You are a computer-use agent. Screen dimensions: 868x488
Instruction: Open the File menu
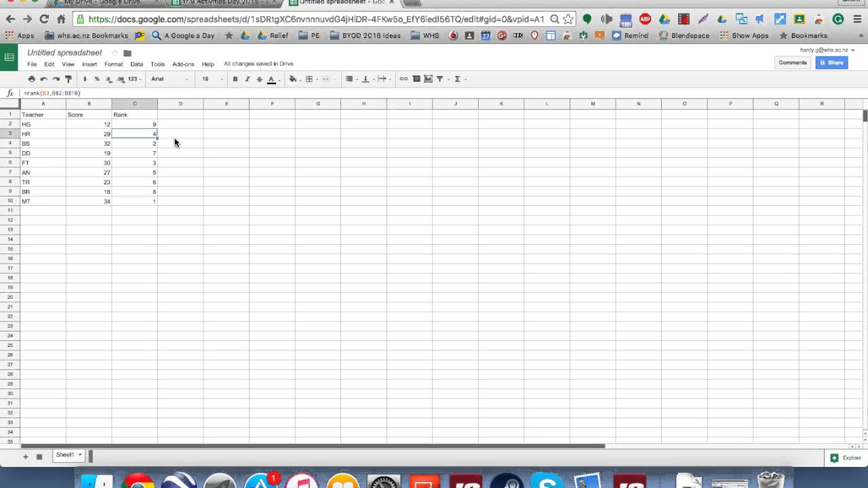click(32, 64)
